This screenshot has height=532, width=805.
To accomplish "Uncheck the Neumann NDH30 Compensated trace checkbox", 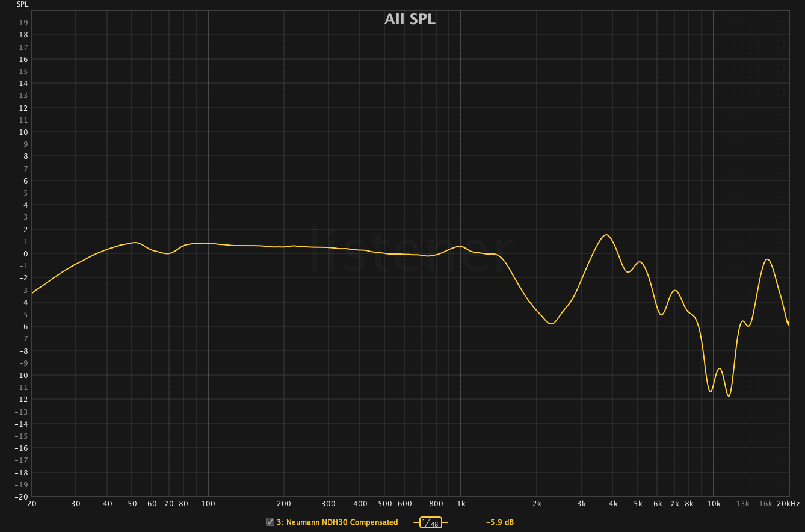I will (x=270, y=522).
